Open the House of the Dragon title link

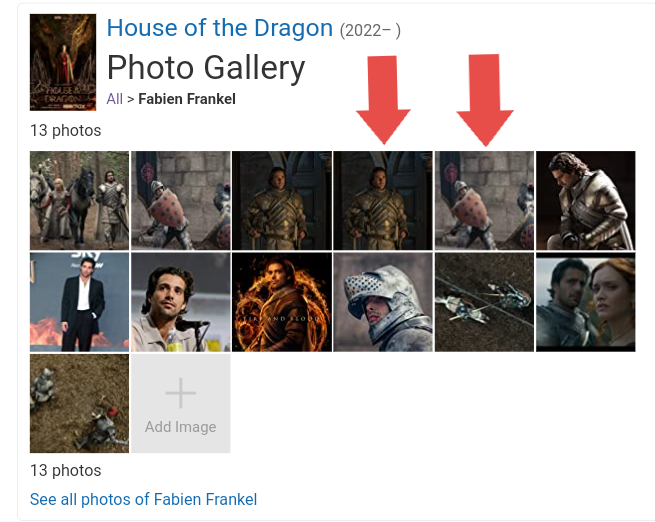(x=219, y=28)
